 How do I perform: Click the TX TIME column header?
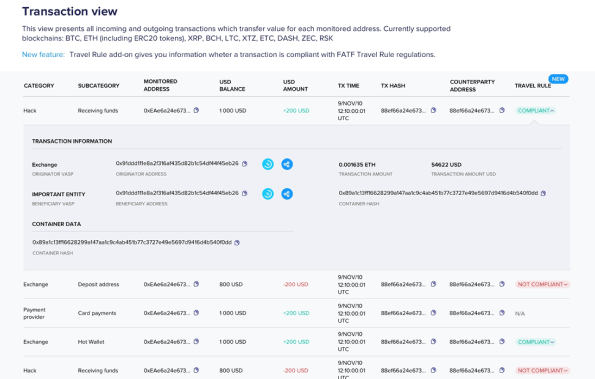(x=348, y=86)
